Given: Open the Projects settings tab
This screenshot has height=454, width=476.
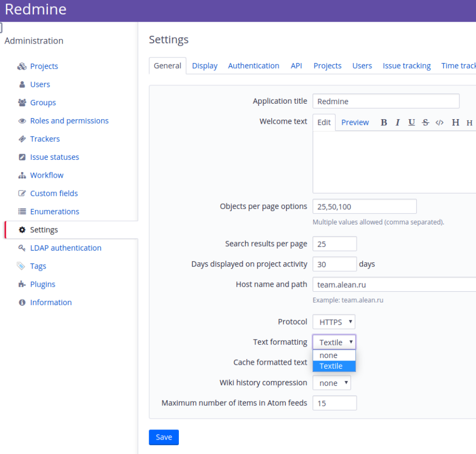Looking at the screenshot, I should (x=327, y=66).
